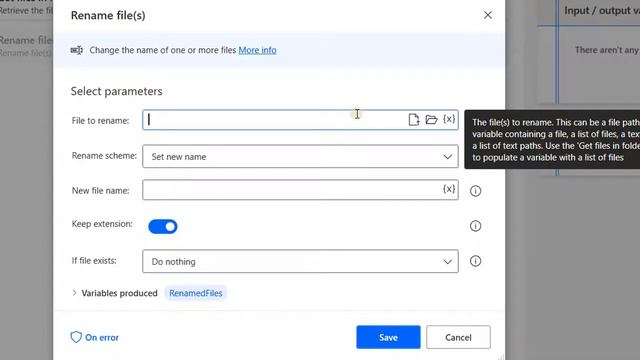Click the Variables produced label
This screenshot has height=360, width=640.
point(119,293)
